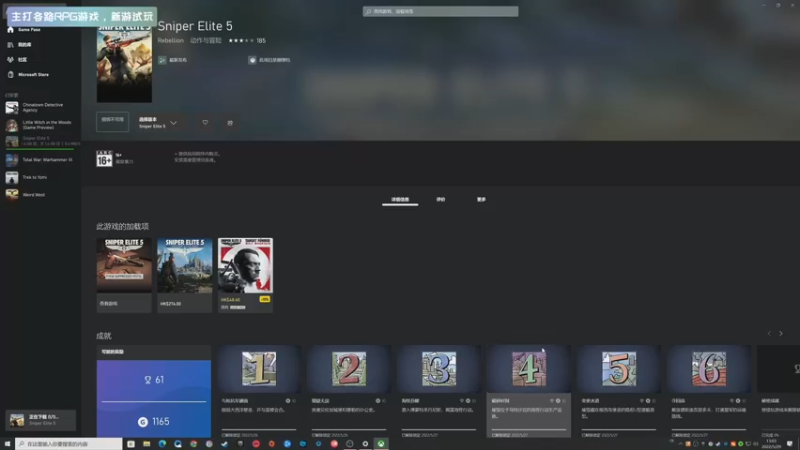
Task: Click the Sniper Elite 5 download progress bar
Action: coord(40,148)
